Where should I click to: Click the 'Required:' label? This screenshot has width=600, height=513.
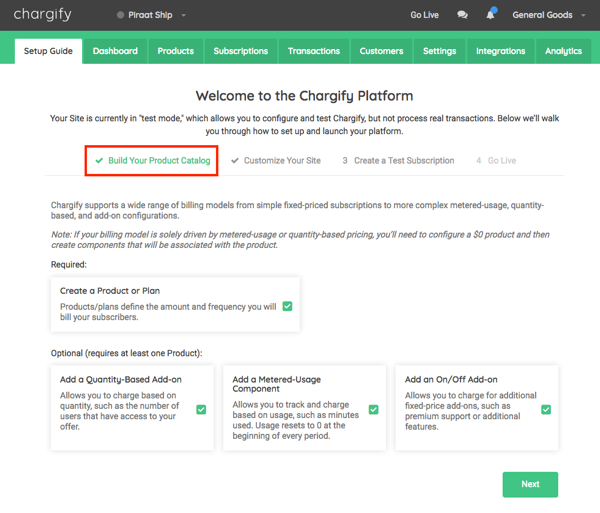pyautogui.click(x=69, y=265)
